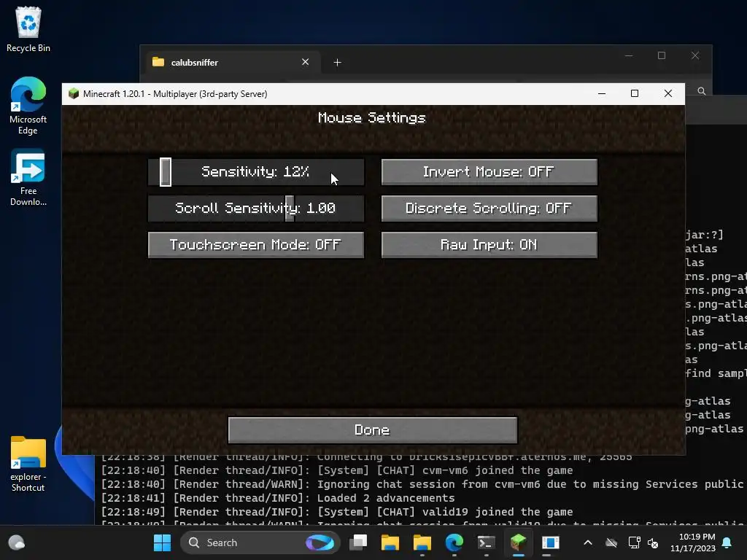
Task: Toggle the Invert Mouse option
Action: tap(489, 172)
